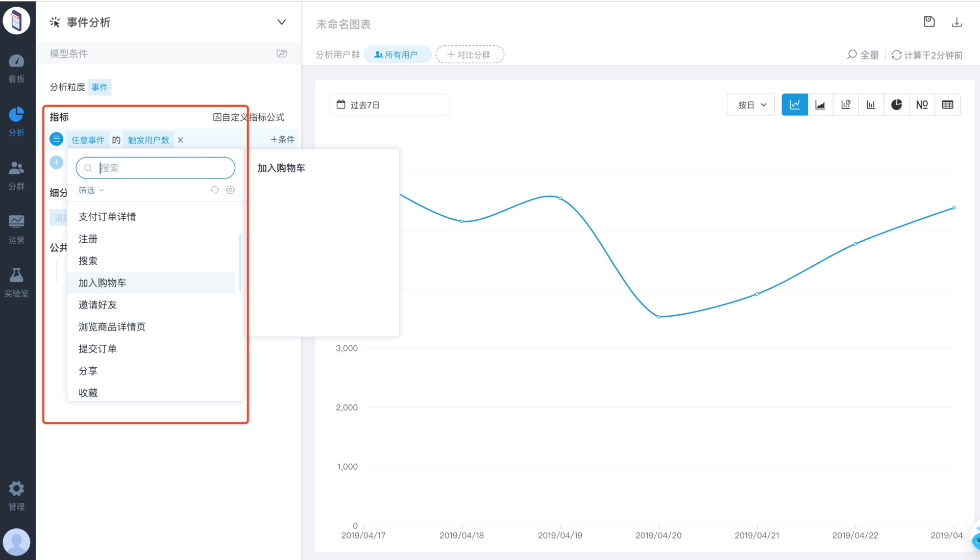Click the event search input field

tap(155, 168)
